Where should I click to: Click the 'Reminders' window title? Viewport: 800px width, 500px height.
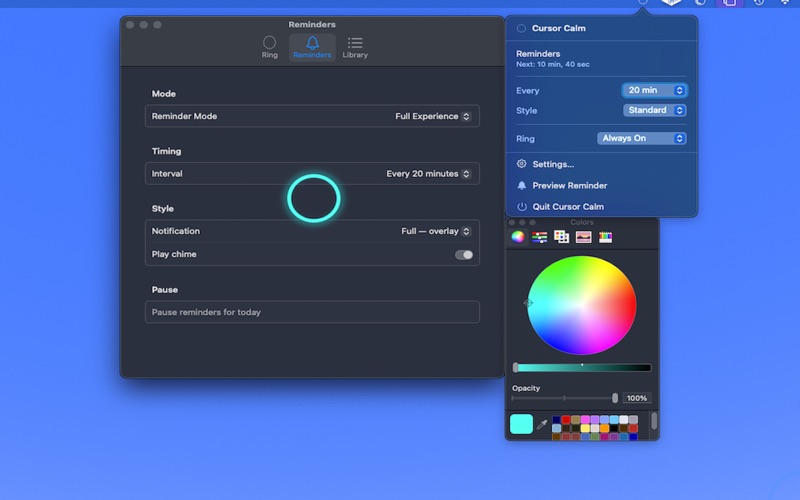click(312, 24)
